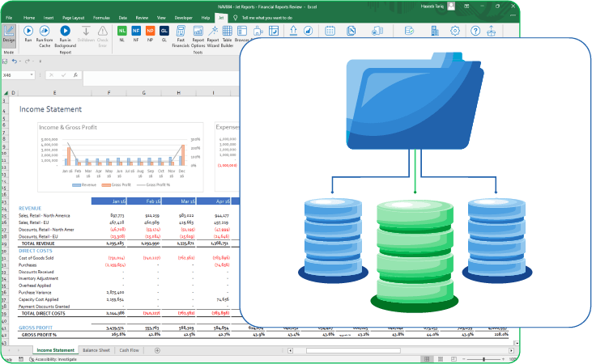Viewport: 592px width, 364px height.
Task: Switch to Normal view in status bar
Action: (x=427, y=359)
